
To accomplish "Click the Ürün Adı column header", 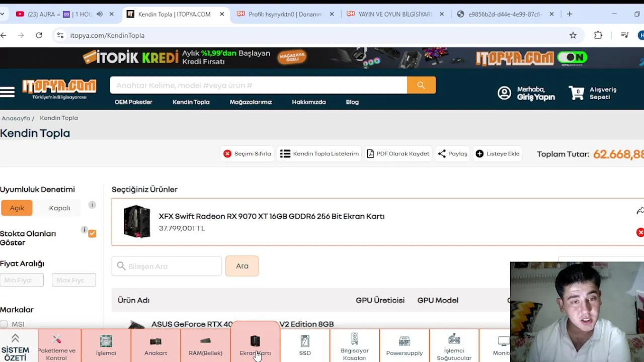I will click(133, 300).
